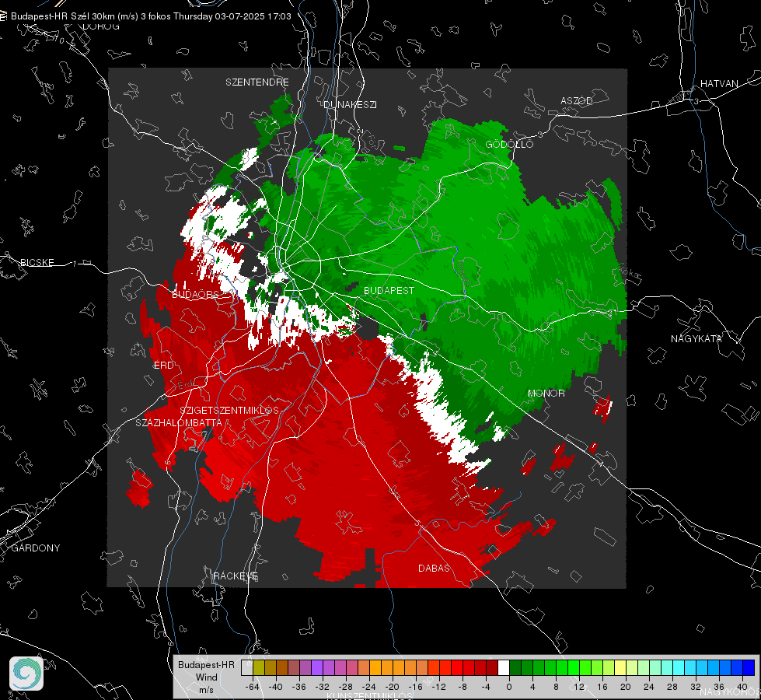Click the BUDAPEST city label
Image resolution: width=761 pixels, height=700 pixels.
[389, 290]
